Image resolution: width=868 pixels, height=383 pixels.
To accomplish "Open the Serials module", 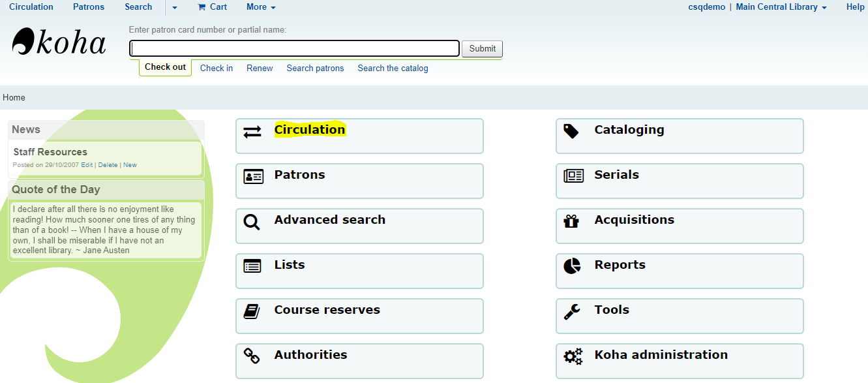I will coord(680,181).
